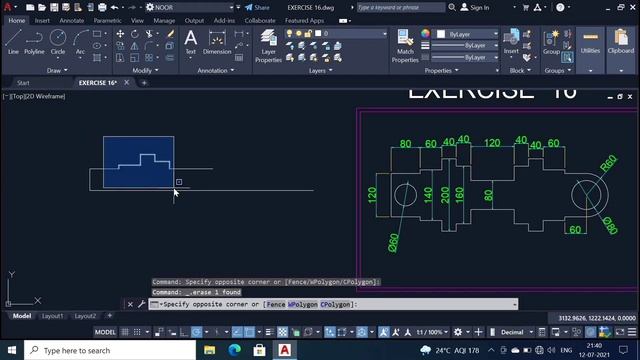Click the workspace switching gear in status bar
This screenshot has width=640, height=360.
[458, 332]
